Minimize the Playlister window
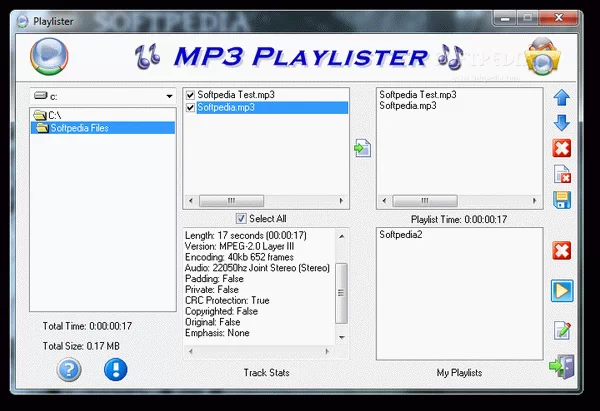 pyautogui.click(x=505, y=18)
